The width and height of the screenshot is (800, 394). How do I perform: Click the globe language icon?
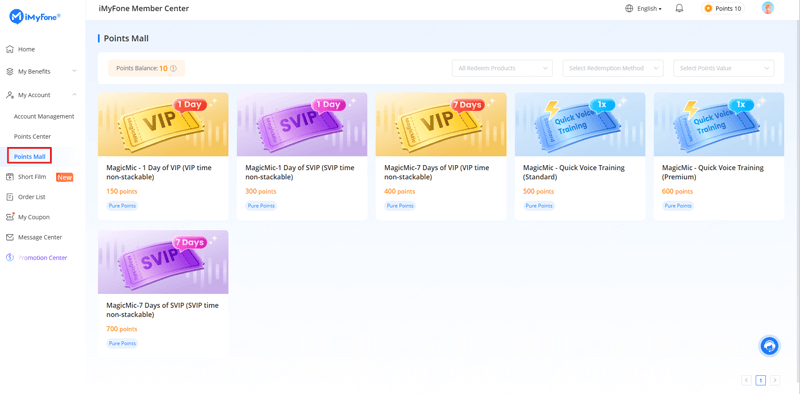point(629,8)
